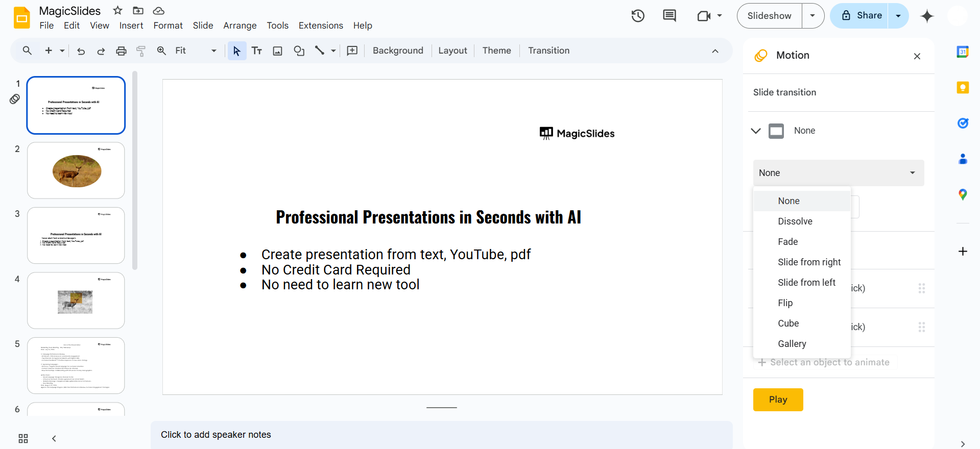
Task: Open Google Maps side panel
Action: coord(963,194)
